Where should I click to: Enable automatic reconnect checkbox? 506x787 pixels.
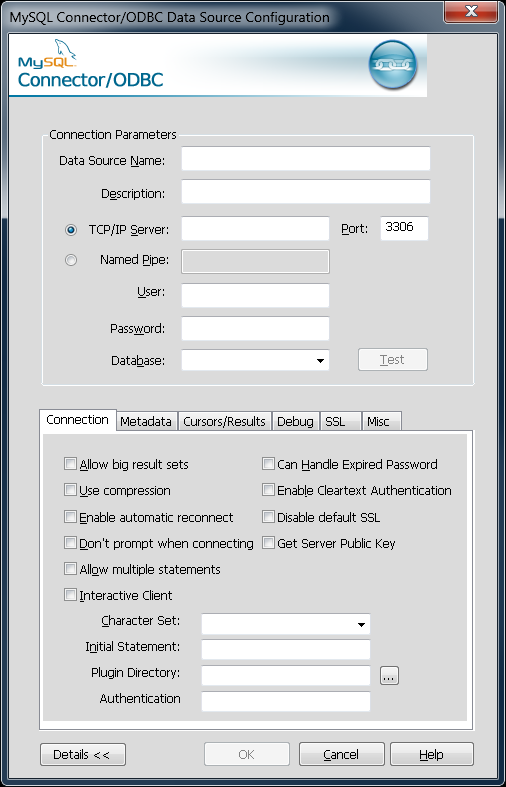(70, 516)
